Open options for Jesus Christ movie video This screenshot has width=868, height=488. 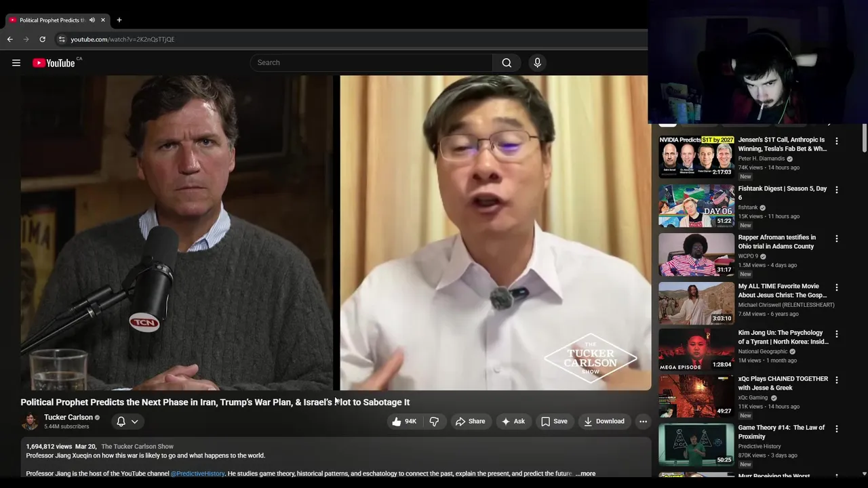[x=836, y=287]
